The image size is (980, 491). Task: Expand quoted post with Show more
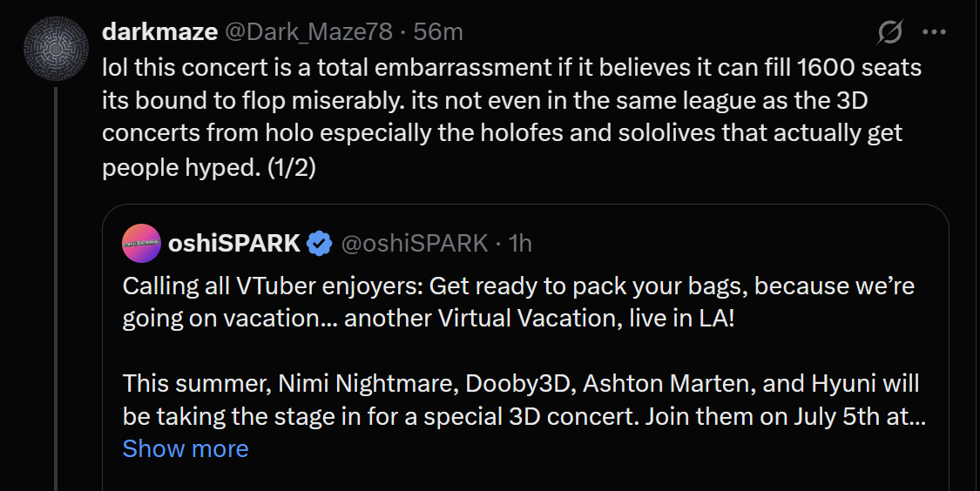(x=186, y=448)
